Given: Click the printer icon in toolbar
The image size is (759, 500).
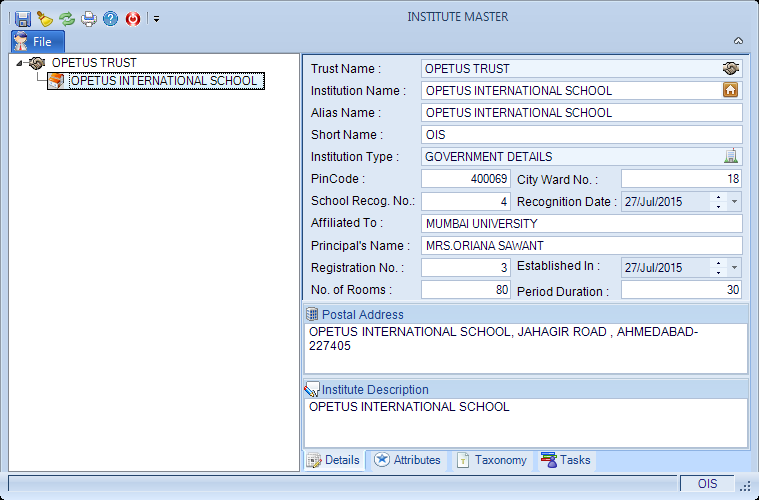Looking at the screenshot, I should click(x=89, y=19).
